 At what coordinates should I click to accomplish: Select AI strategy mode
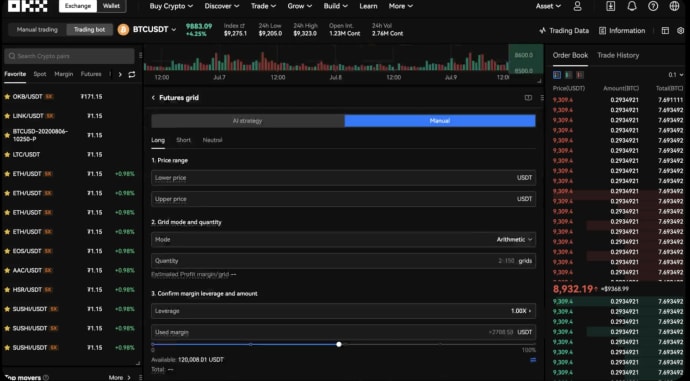click(x=248, y=121)
